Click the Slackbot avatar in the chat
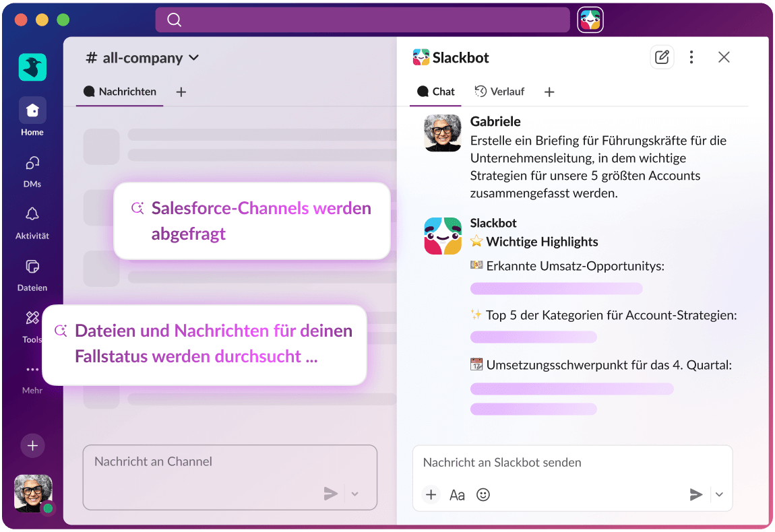The width and height of the screenshot is (775, 532). [442, 236]
